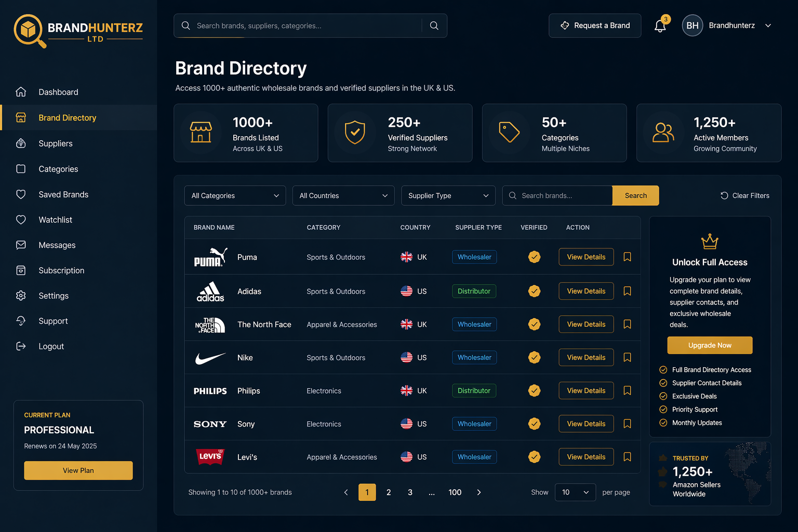The image size is (798, 532).
Task: Click The North Face logo
Action: 210,325
